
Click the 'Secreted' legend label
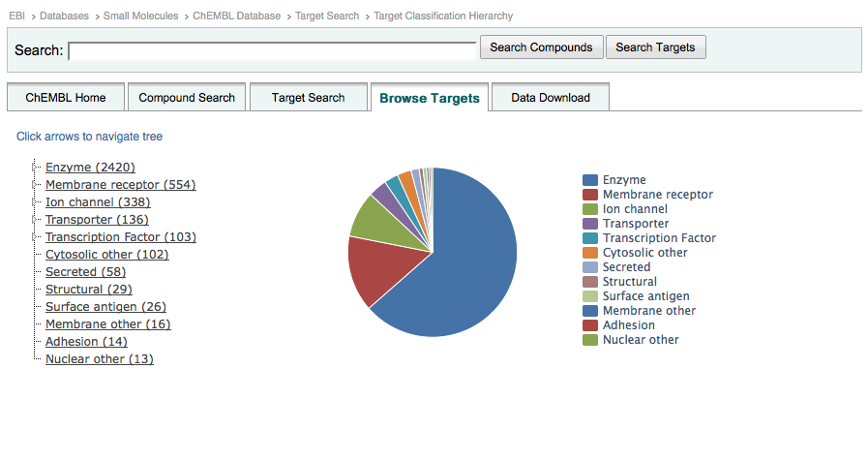[x=626, y=267]
